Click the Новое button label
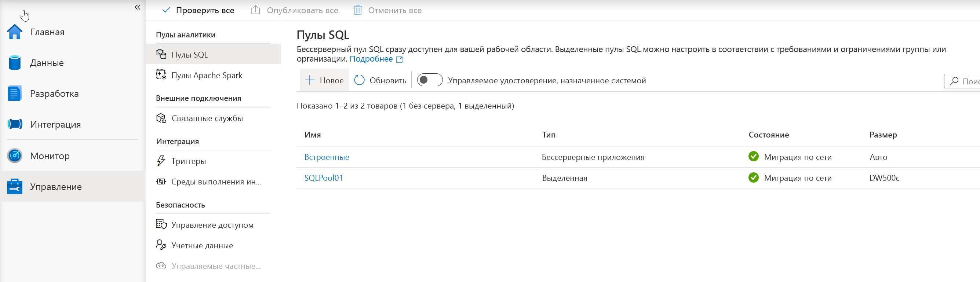The height and width of the screenshot is (282, 980). [x=331, y=81]
